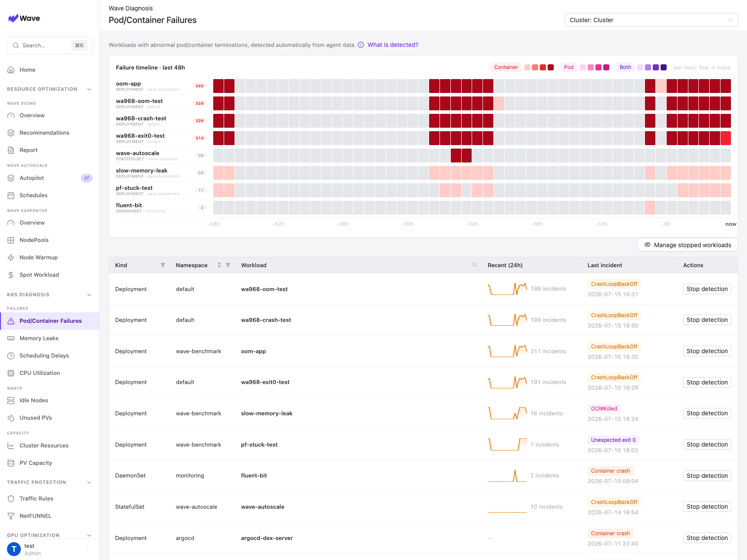The image size is (747, 560).
Task: Sort the Namespace column with arrows
Action: coord(219,265)
